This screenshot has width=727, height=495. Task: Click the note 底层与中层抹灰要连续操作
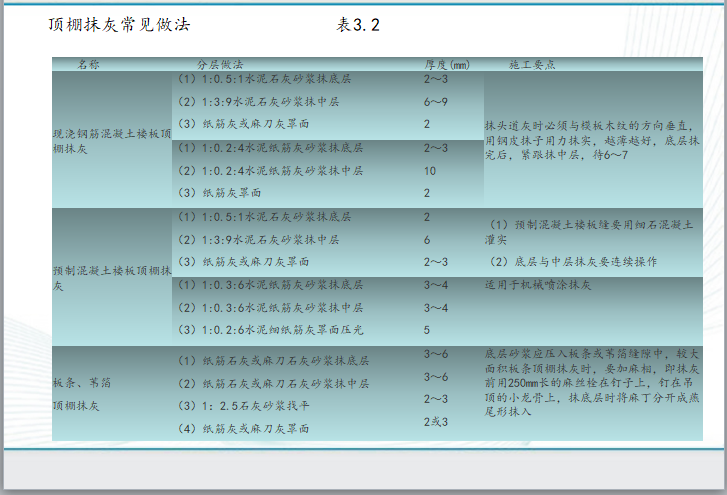(x=574, y=262)
